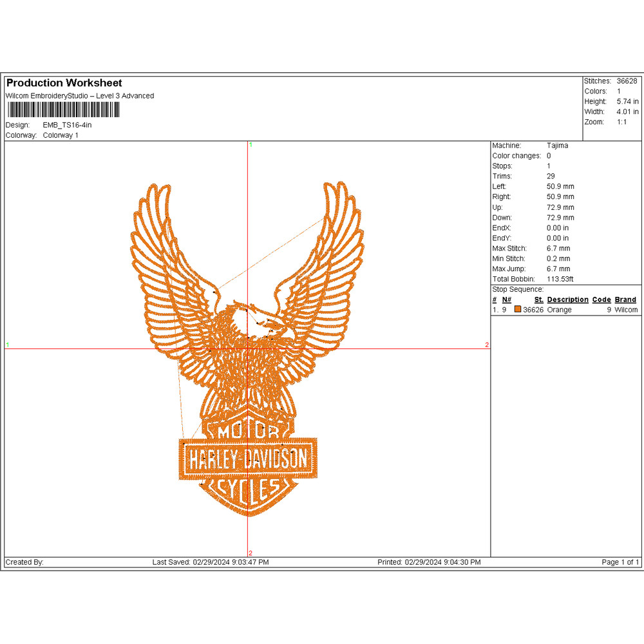
Task: Select the 36626 Orange stop sequence row
Action: click(x=559, y=310)
